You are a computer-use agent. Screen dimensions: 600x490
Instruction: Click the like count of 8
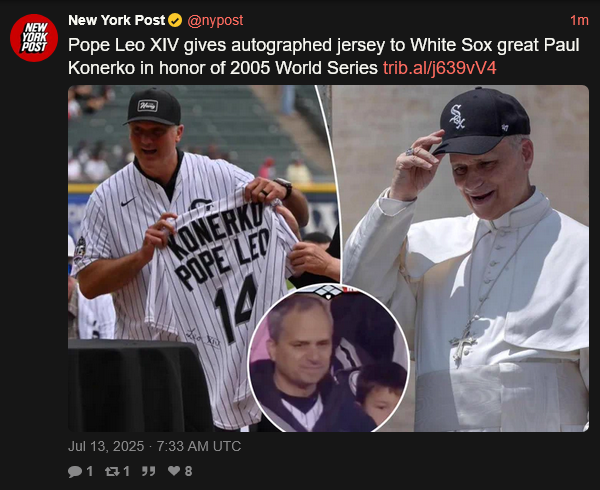coord(188,471)
